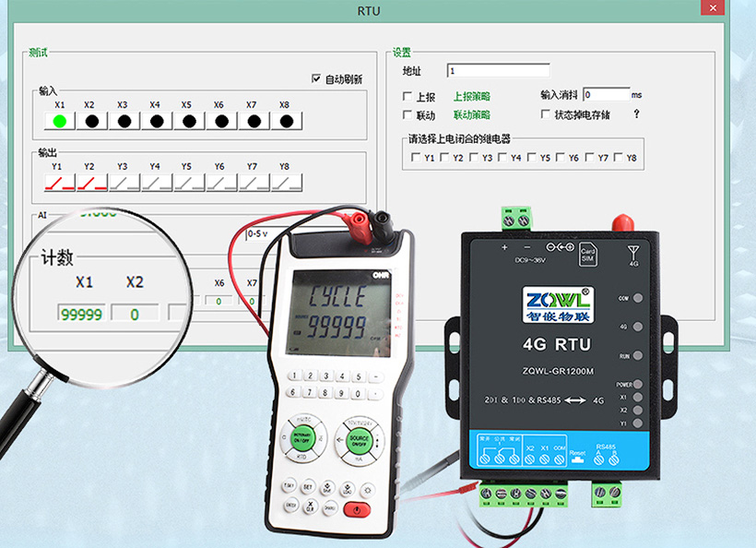Click the 地址 address input field
This screenshot has height=548, width=756.
pyautogui.click(x=498, y=71)
